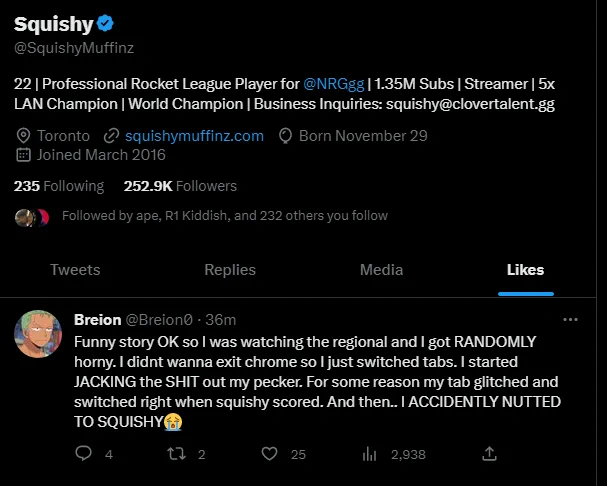This screenshot has width=607, height=486.
Task: Click the birthday balloon icon
Action: 285,136
